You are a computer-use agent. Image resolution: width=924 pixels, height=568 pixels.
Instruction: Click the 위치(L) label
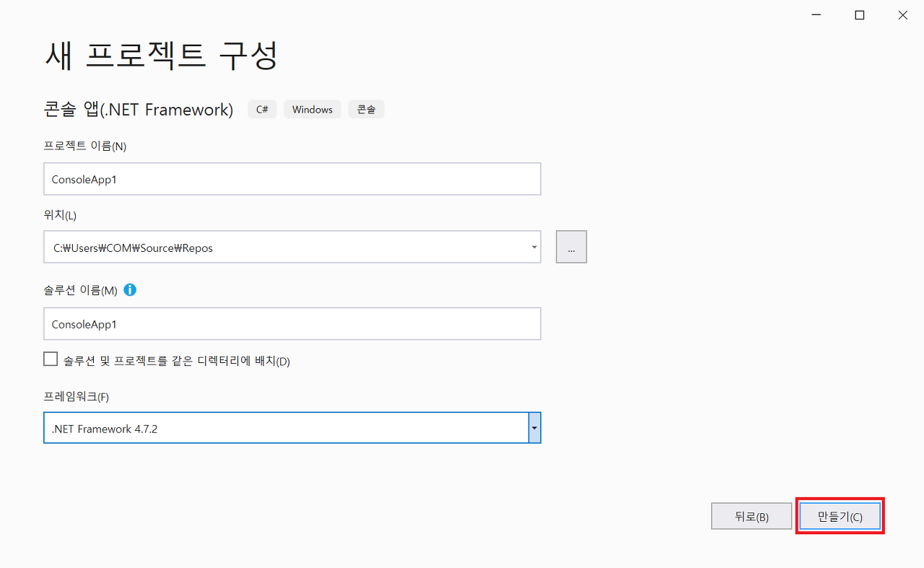pyautogui.click(x=60, y=215)
